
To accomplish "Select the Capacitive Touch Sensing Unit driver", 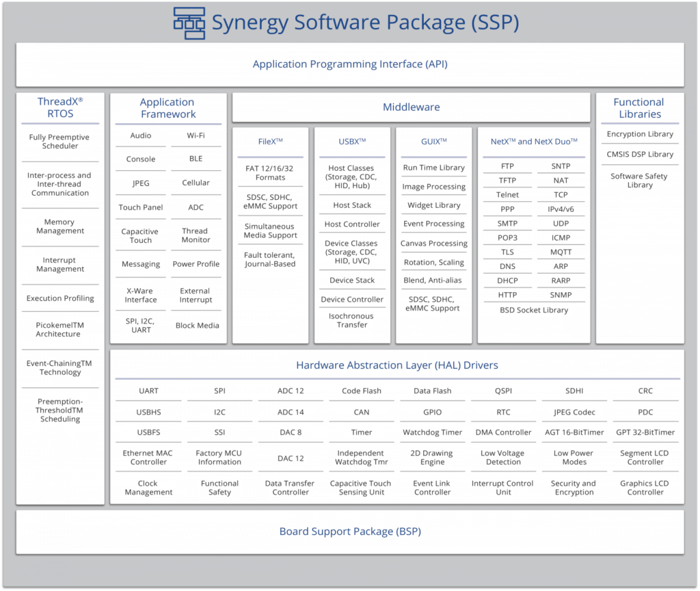I will (361, 487).
